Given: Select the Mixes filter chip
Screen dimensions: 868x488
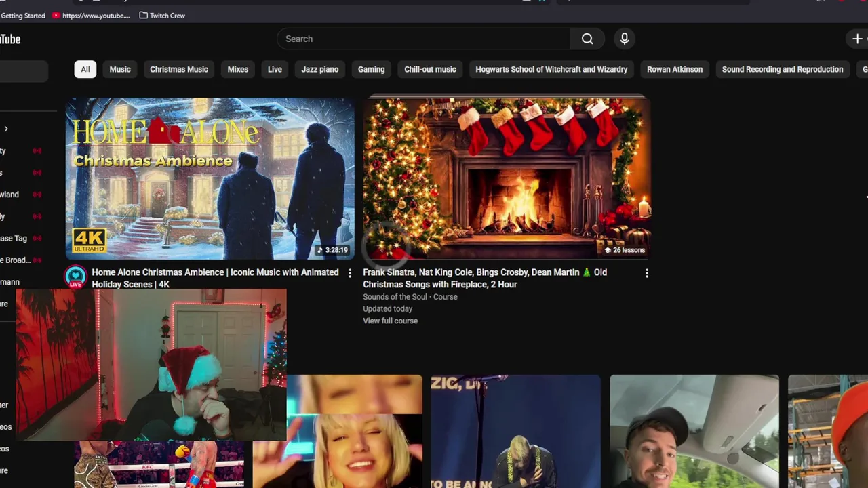Looking at the screenshot, I should (238, 69).
